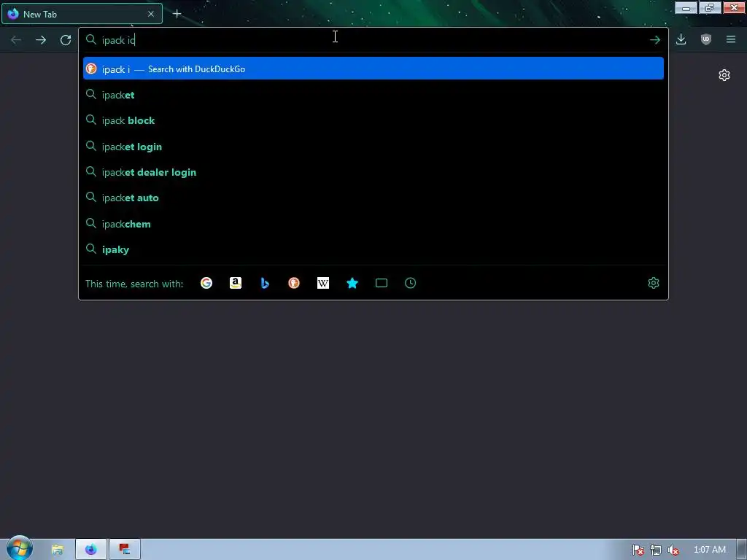
Task: Go forward one page
Action: coord(41,40)
